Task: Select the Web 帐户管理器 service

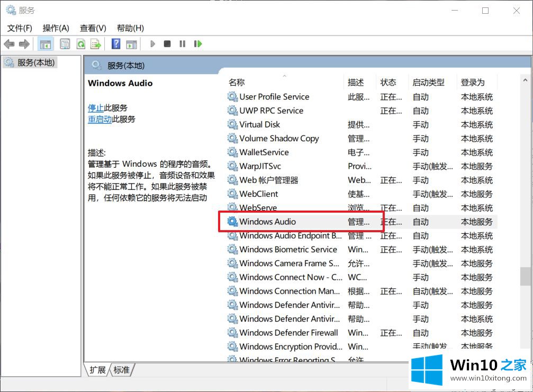Action: coord(268,180)
